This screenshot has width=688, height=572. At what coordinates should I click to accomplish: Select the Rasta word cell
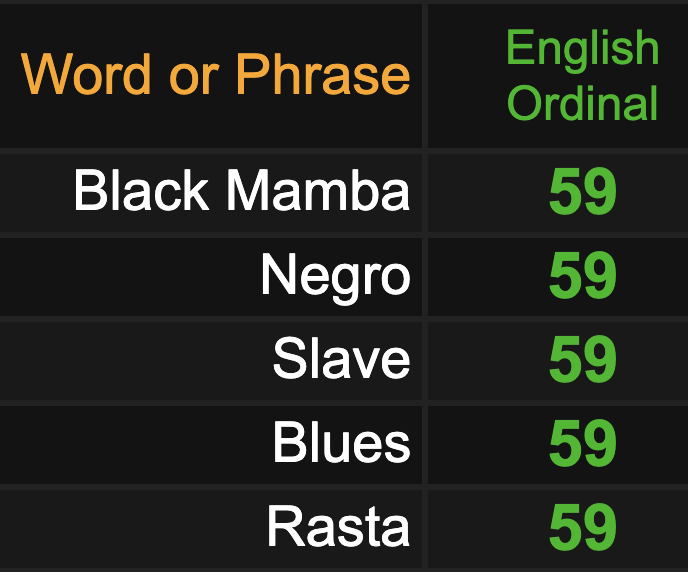pyautogui.click(x=211, y=528)
